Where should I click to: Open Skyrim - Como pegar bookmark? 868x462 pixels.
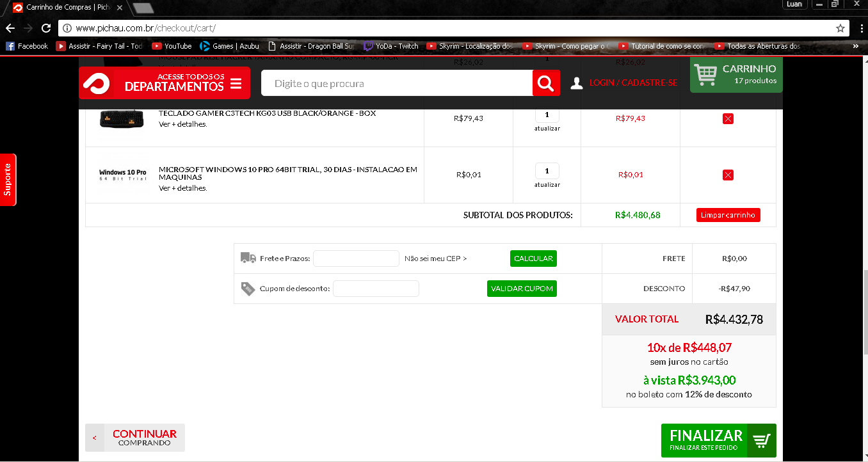coord(566,46)
